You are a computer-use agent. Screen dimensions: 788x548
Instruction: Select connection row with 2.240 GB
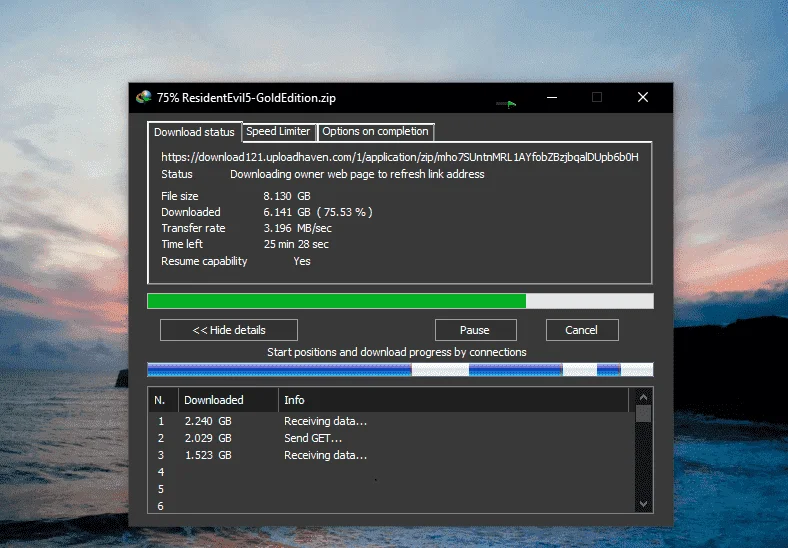coord(389,421)
